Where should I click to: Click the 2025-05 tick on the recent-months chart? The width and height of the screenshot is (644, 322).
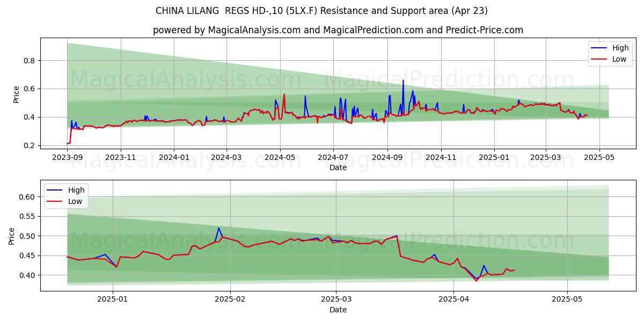click(567, 300)
